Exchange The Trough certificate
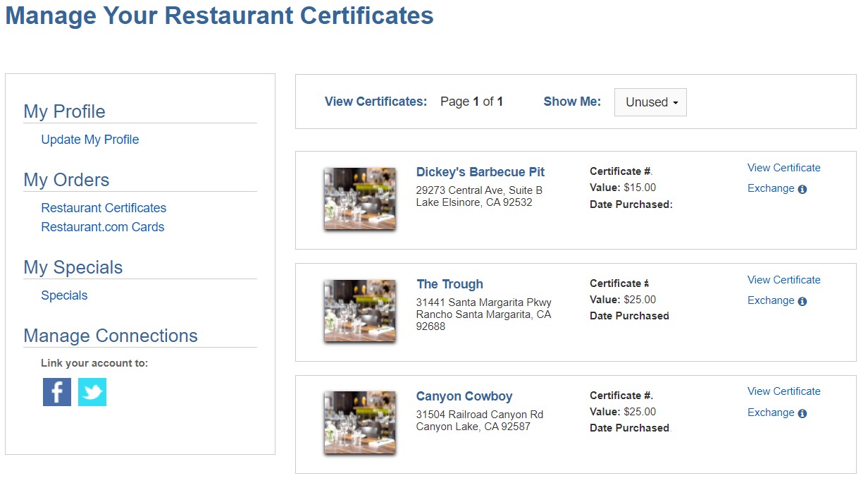868x483 pixels. coord(771,300)
